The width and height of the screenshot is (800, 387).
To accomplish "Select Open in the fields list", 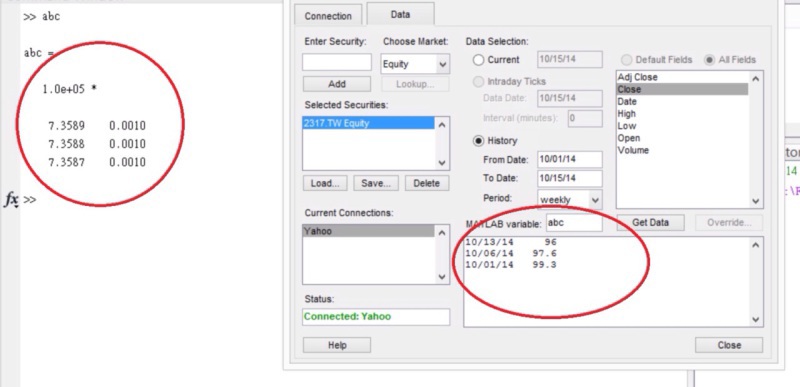I will coord(682,138).
